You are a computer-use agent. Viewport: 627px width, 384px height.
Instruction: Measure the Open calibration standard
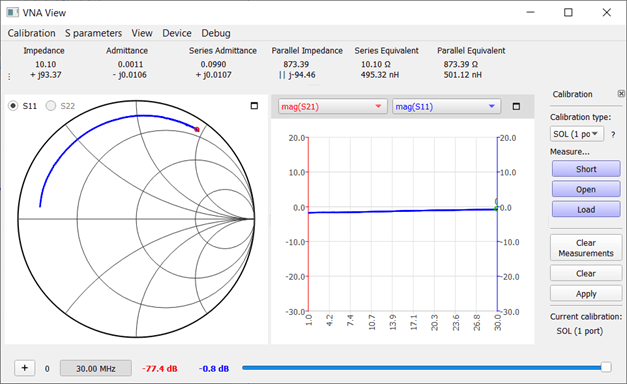tap(586, 189)
